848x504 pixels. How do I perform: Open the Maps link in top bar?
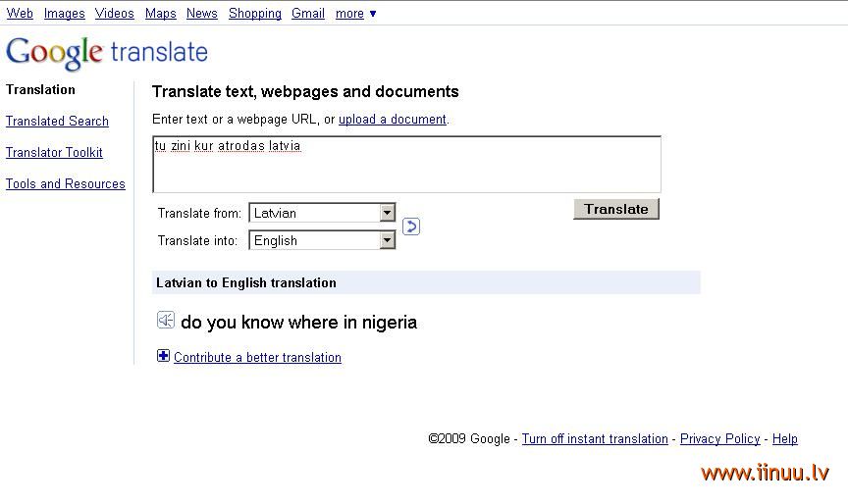point(161,14)
